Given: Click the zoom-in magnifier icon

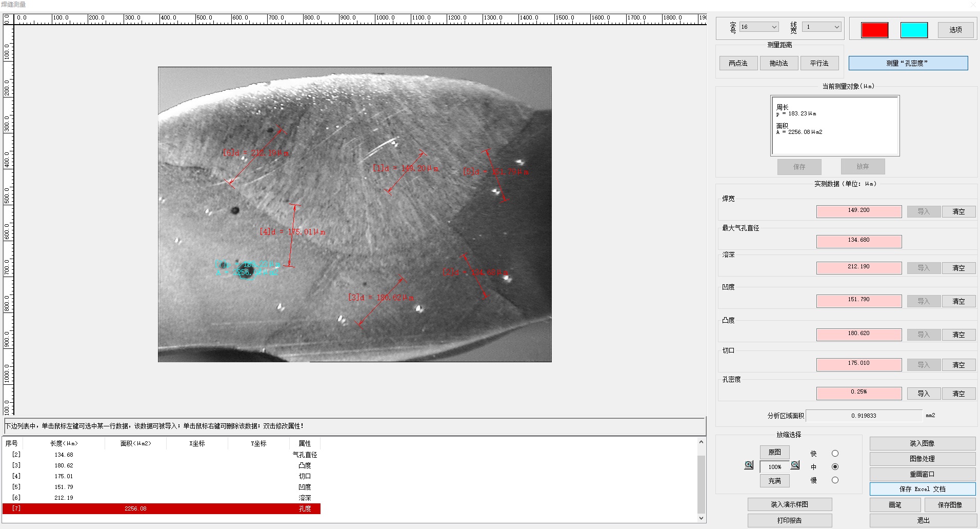Looking at the screenshot, I should [x=749, y=465].
